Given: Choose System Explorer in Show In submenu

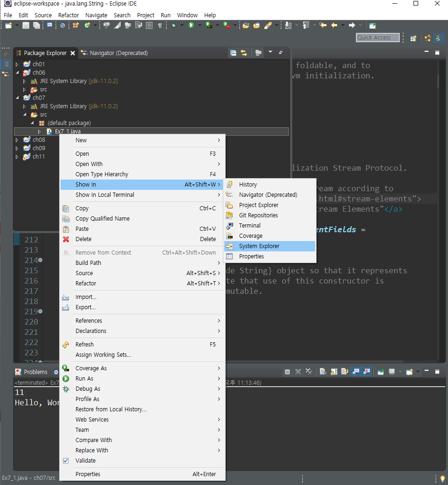Looking at the screenshot, I should (x=269, y=246).
